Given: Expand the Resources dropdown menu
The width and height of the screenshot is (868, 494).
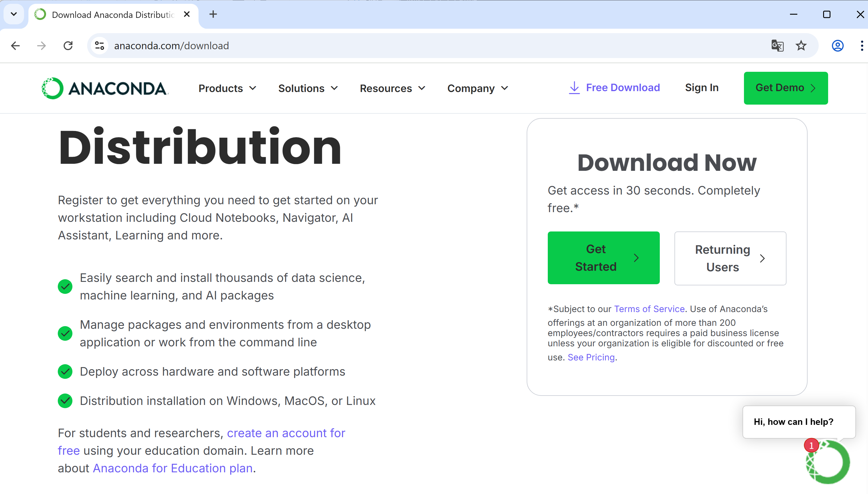Looking at the screenshot, I should point(392,88).
